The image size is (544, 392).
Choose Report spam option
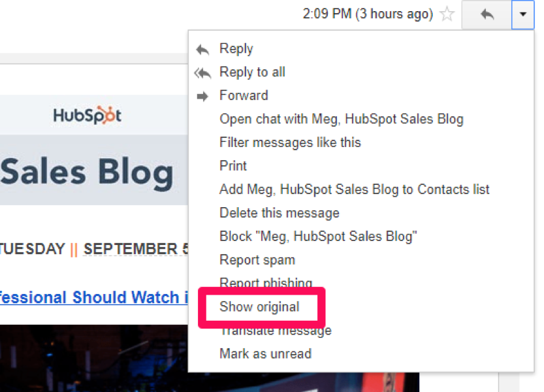[257, 260]
